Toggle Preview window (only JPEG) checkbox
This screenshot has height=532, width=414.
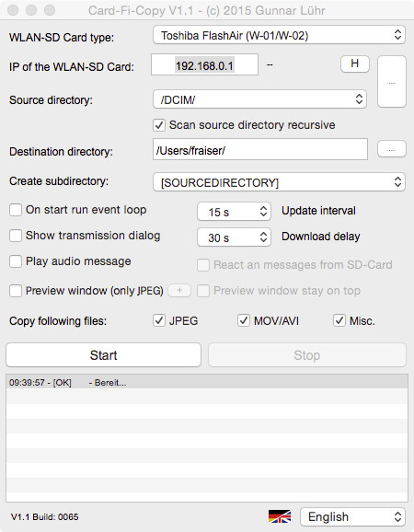coord(16,291)
